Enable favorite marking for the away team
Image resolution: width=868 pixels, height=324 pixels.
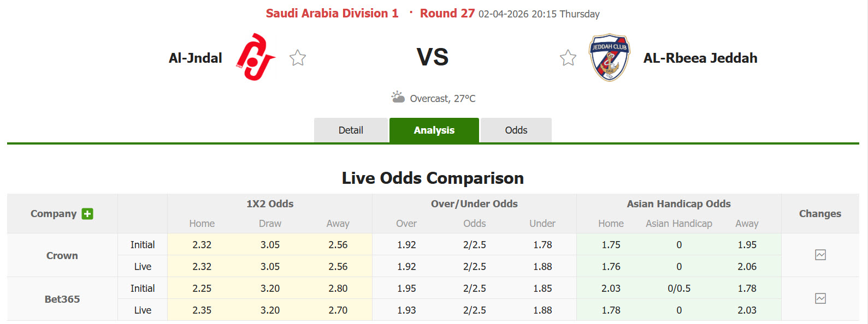[x=568, y=56]
